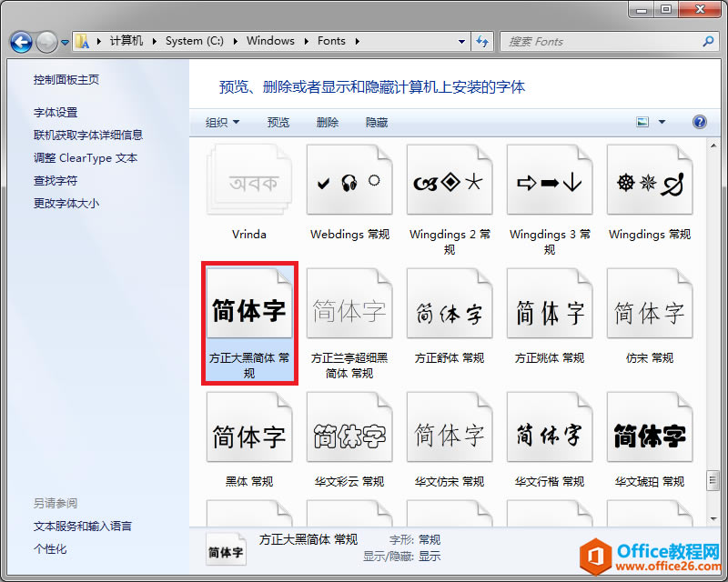Viewport: 728px width, 582px height.
Task: Click the Fonts breadcrumb segment
Action: tap(331, 41)
